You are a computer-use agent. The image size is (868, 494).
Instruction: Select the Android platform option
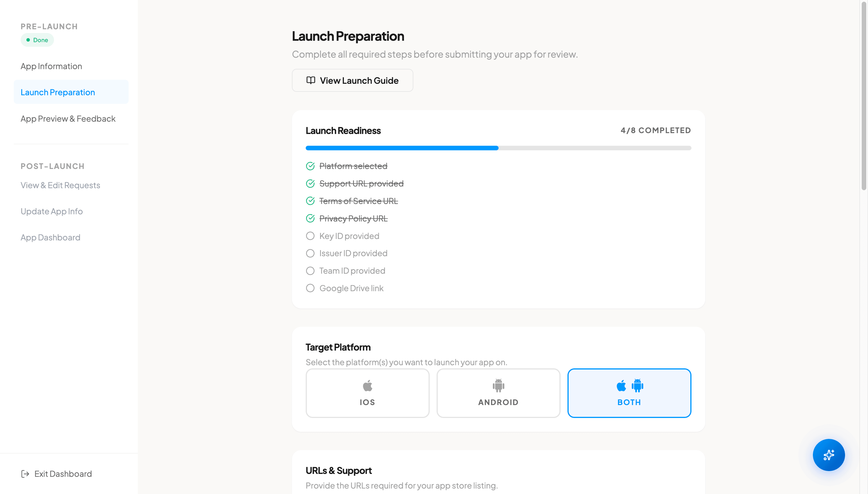pyautogui.click(x=498, y=393)
